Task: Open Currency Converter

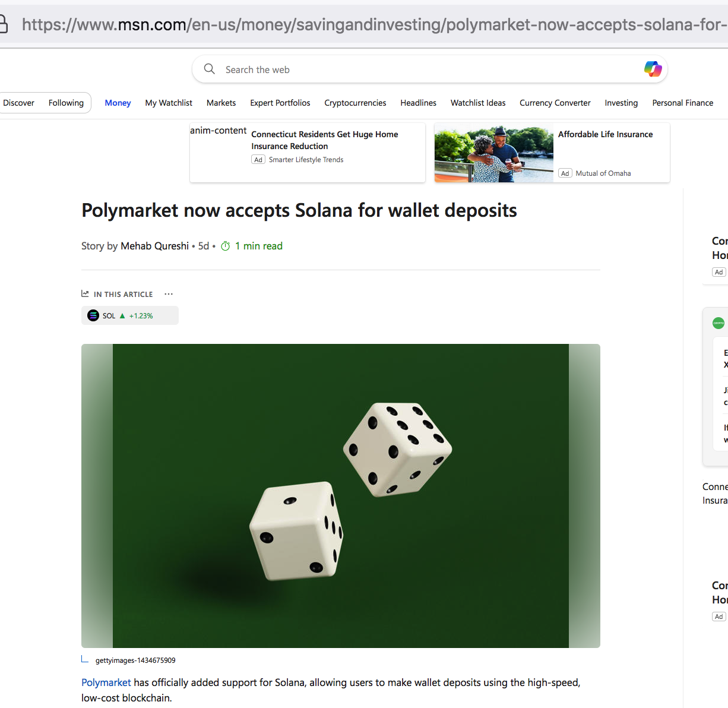Action: (555, 103)
